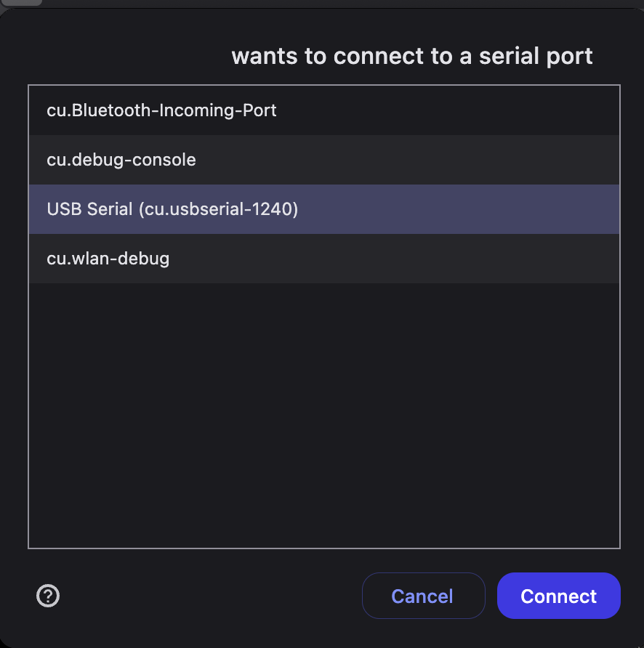Click the circled question mark help icon
The image size is (644, 648).
coord(48,596)
